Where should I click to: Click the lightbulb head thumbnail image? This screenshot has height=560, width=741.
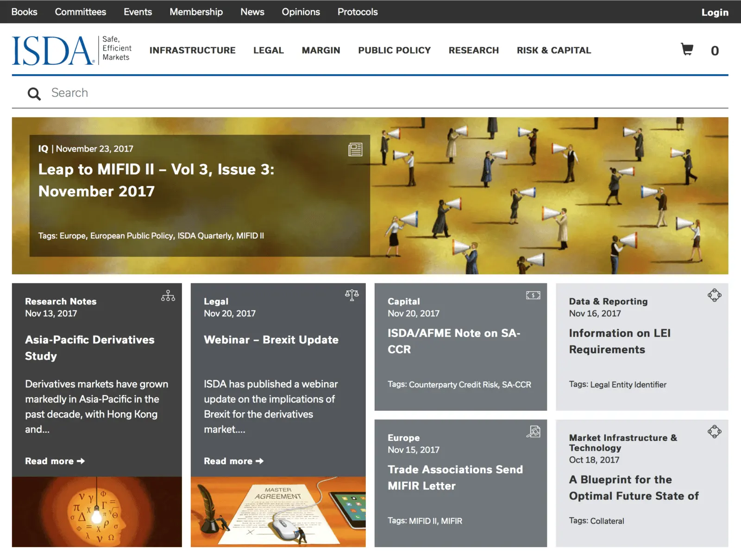click(x=97, y=512)
